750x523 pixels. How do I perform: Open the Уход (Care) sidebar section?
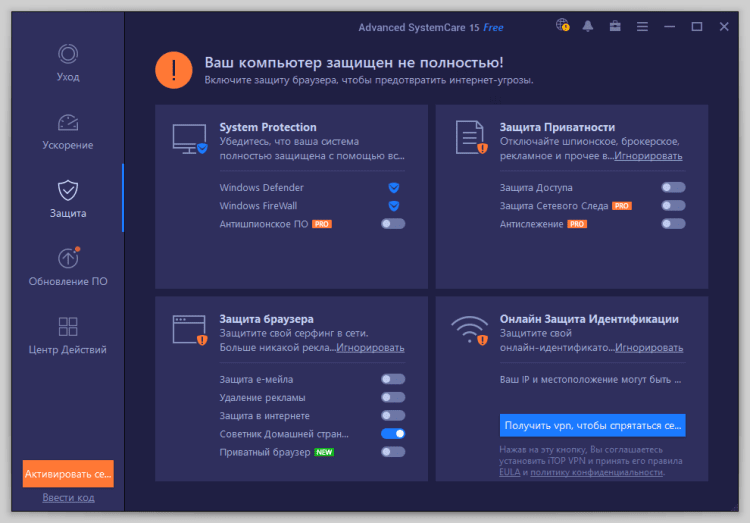tap(68, 63)
